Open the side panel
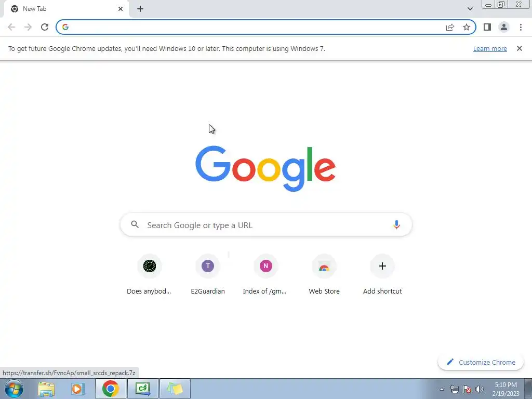 (x=487, y=27)
